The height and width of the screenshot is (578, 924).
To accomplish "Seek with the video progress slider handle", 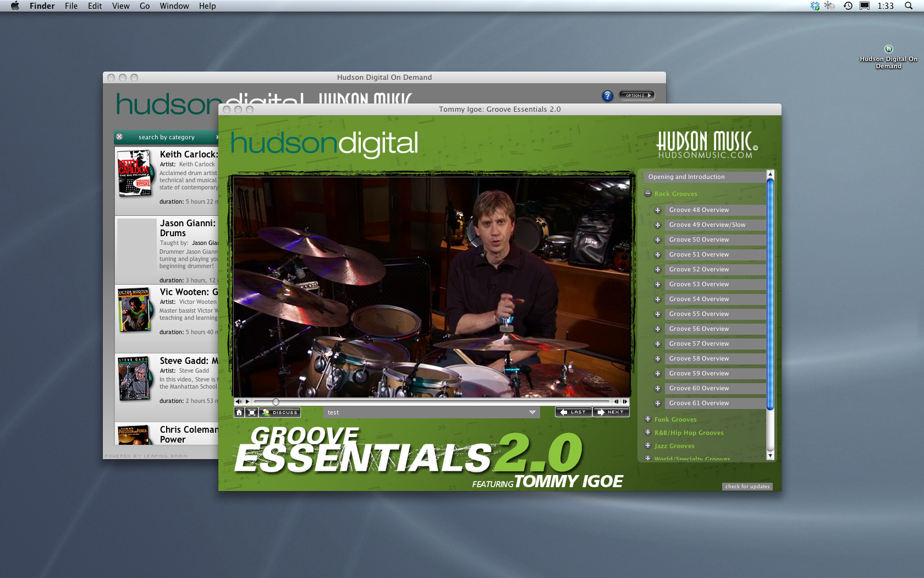I will (276, 402).
